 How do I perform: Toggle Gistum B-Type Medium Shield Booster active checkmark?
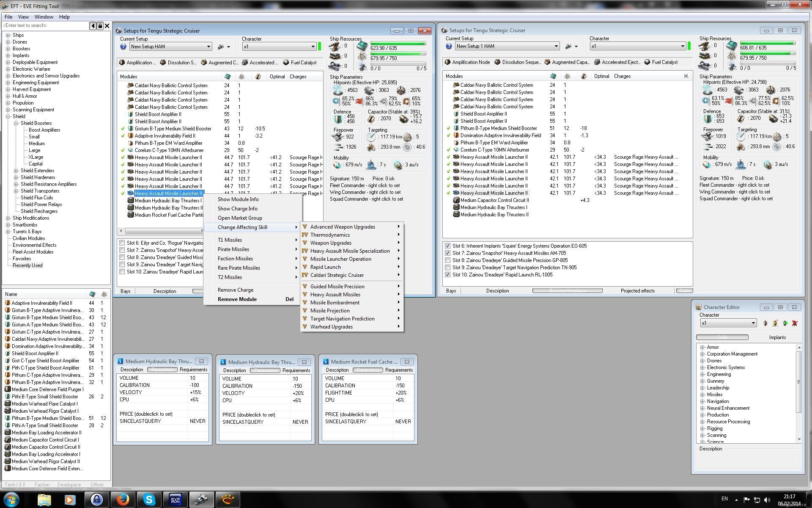(123, 129)
